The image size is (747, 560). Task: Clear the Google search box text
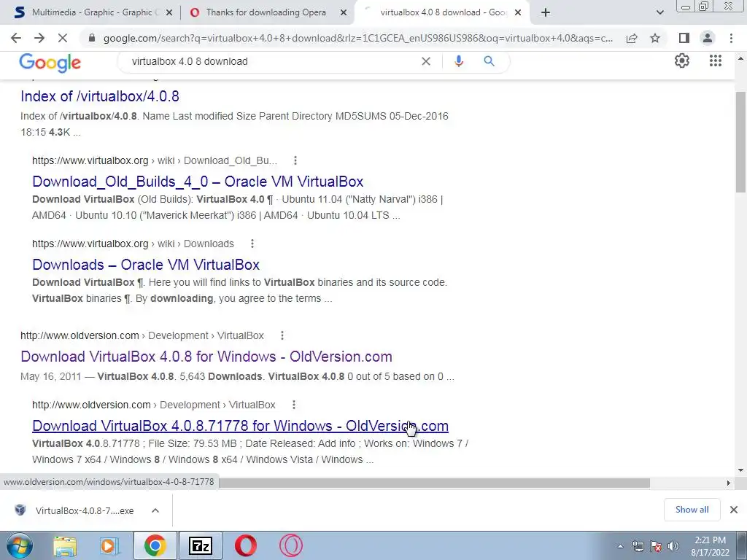pos(426,61)
